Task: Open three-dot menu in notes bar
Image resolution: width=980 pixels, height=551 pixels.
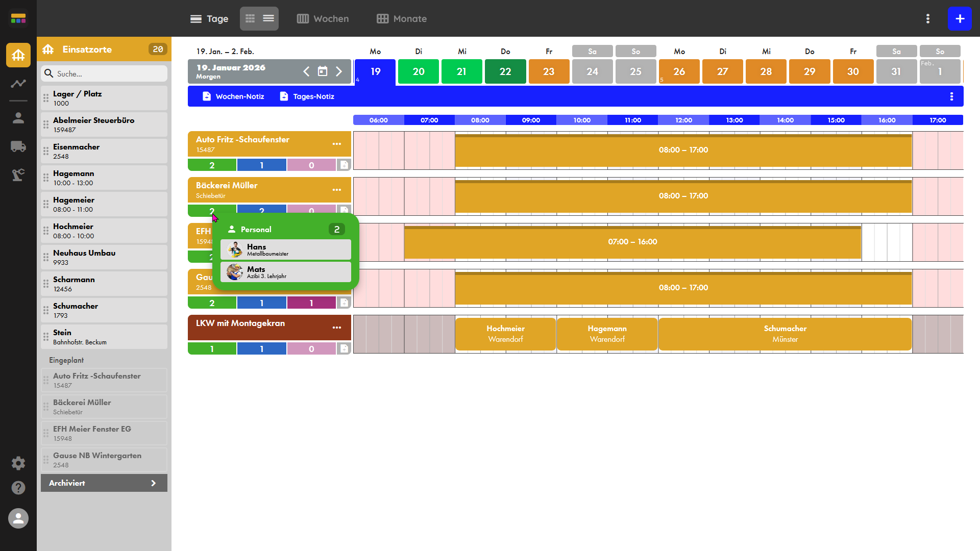Action: (951, 96)
